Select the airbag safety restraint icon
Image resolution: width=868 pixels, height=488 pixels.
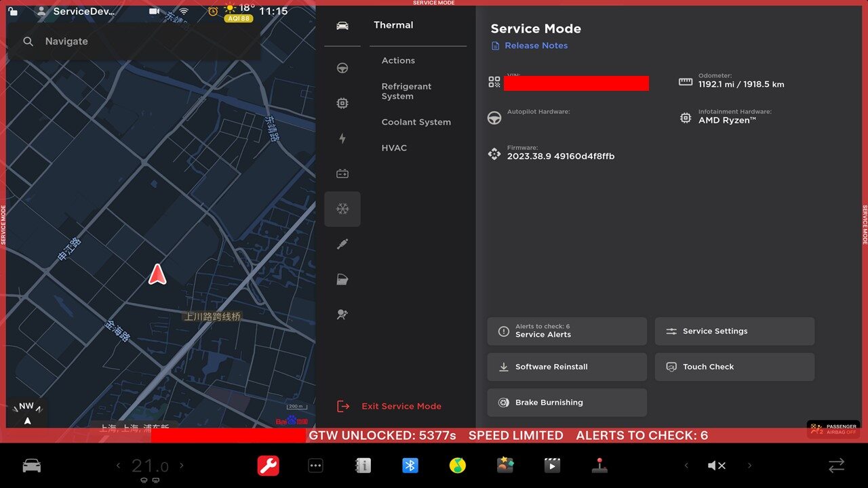coord(342,314)
